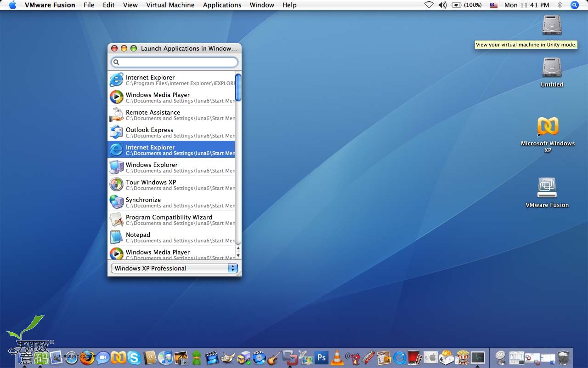Screen dimensions: 588x368
Task: Open the VMware Fusion application menu
Action: [x=50, y=5]
